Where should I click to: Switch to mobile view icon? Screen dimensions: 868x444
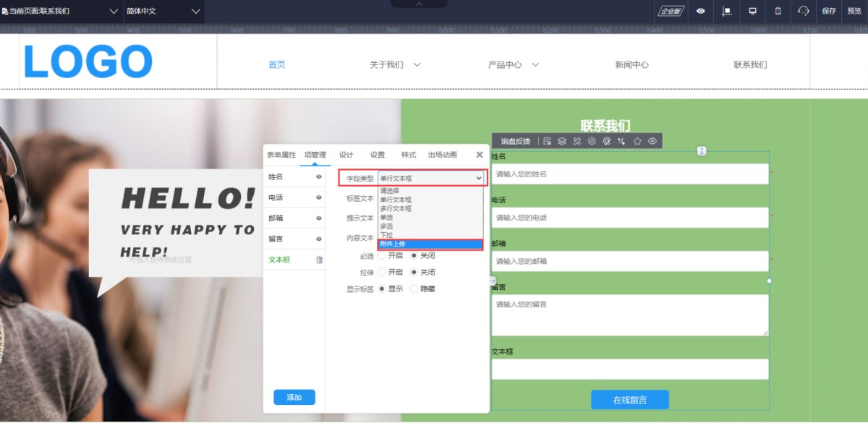(778, 11)
